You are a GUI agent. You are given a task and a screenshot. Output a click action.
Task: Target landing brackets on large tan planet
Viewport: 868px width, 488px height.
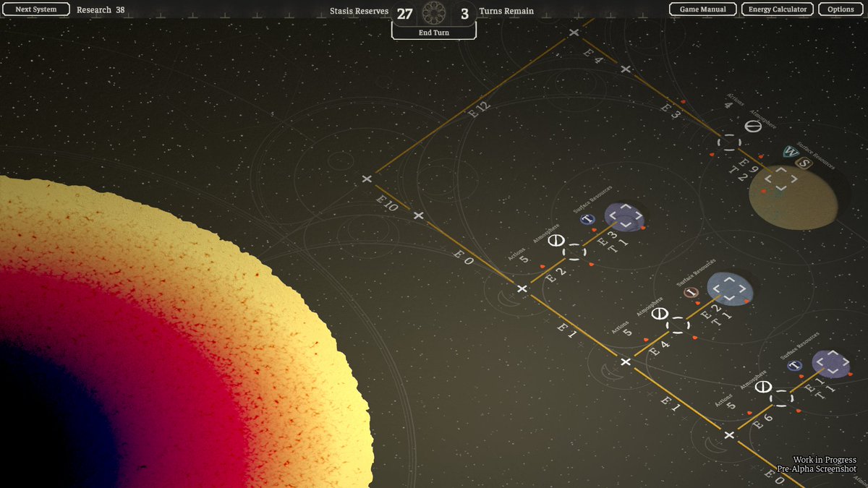tap(780, 179)
